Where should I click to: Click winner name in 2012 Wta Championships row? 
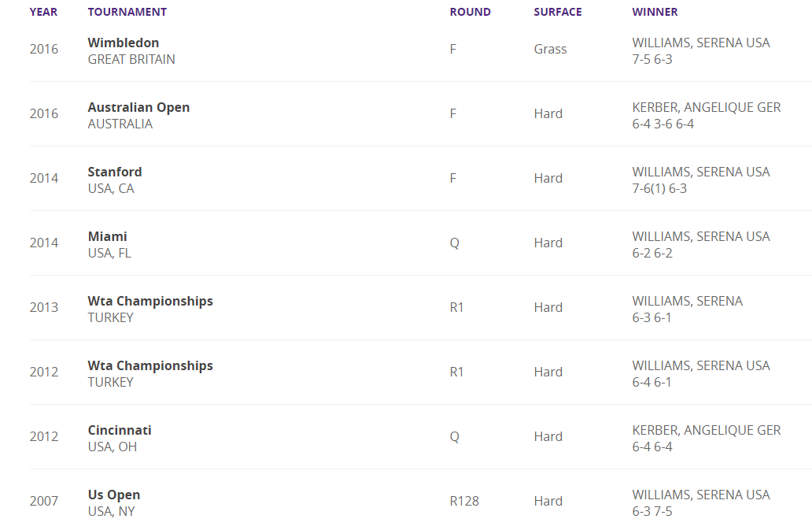point(701,365)
